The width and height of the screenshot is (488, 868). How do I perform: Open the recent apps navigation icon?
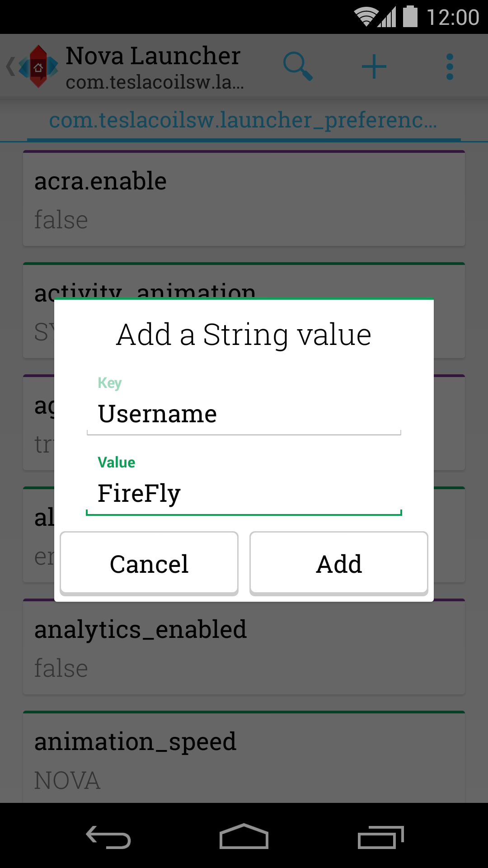click(x=380, y=837)
